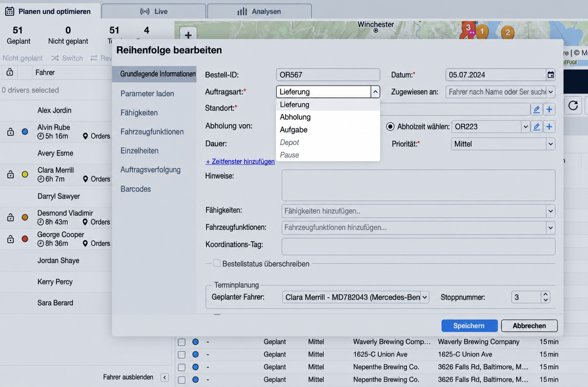The height and width of the screenshot is (387, 588).
Task: Check the Bestellstatus überschreiben checkbox
Action: (217, 263)
